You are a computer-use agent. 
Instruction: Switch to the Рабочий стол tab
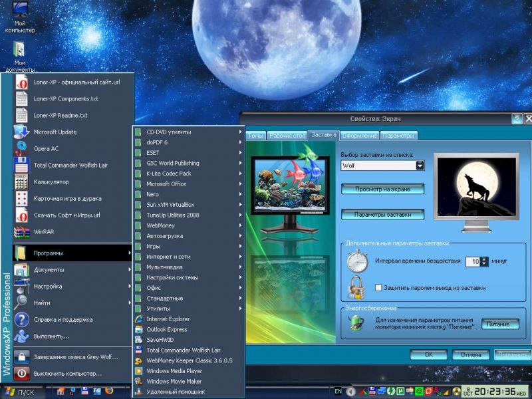(x=287, y=136)
